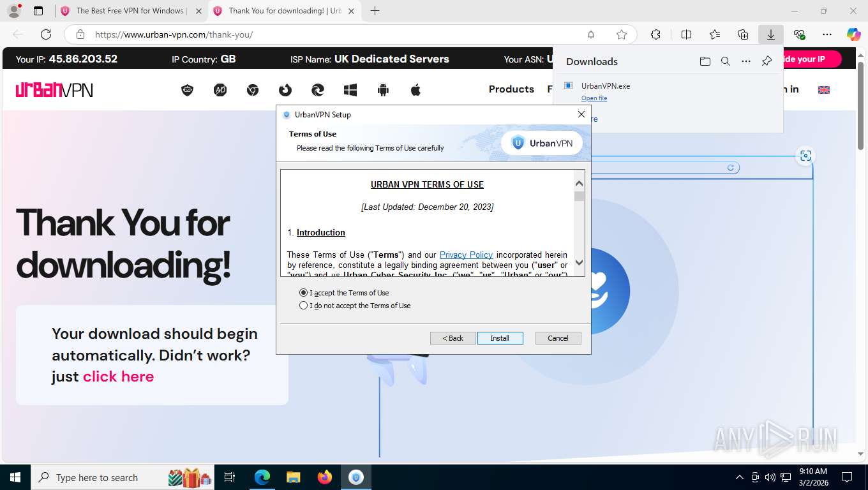Screen dimensions: 868x490
Task: Open Windows Start menu
Action: coord(15,477)
